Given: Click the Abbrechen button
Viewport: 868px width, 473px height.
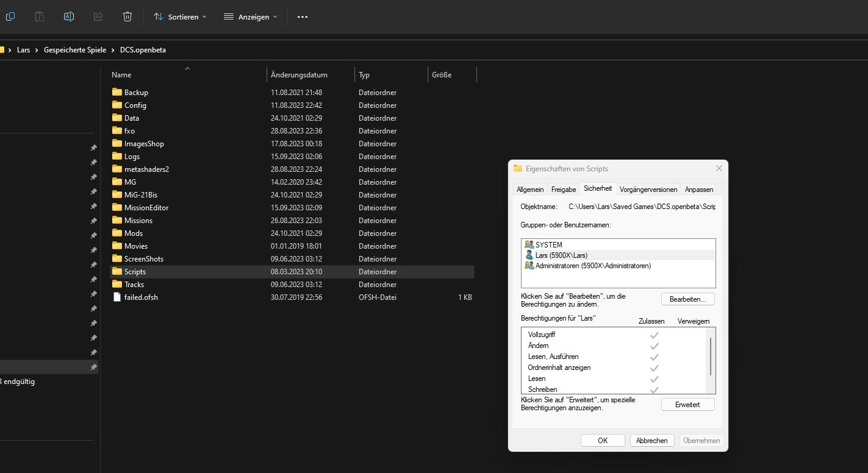Looking at the screenshot, I should [652, 440].
